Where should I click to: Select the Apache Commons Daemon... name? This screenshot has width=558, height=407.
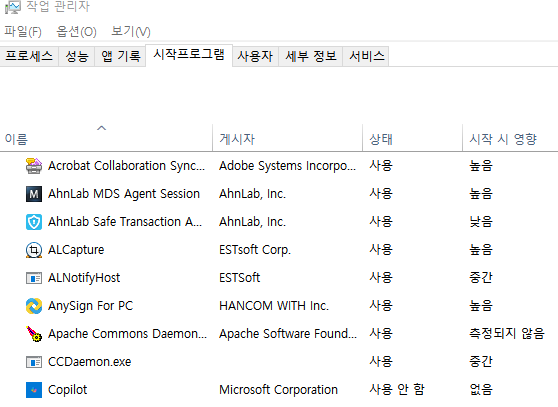(x=127, y=334)
